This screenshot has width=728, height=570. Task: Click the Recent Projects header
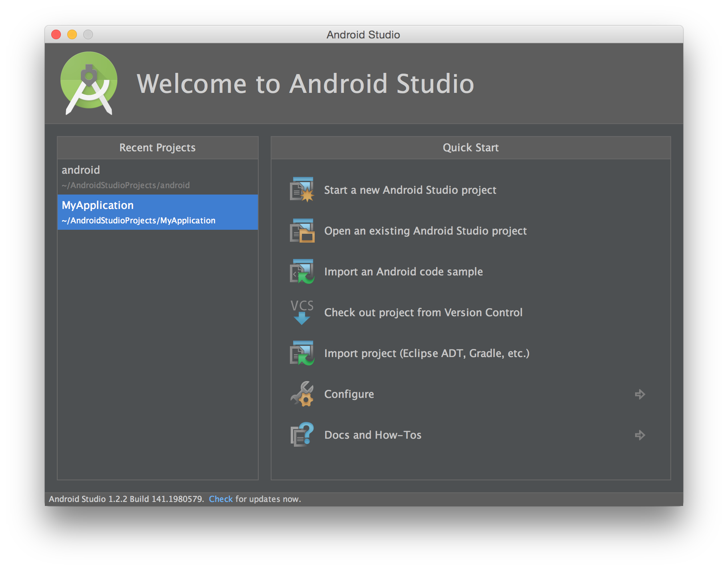[157, 148]
